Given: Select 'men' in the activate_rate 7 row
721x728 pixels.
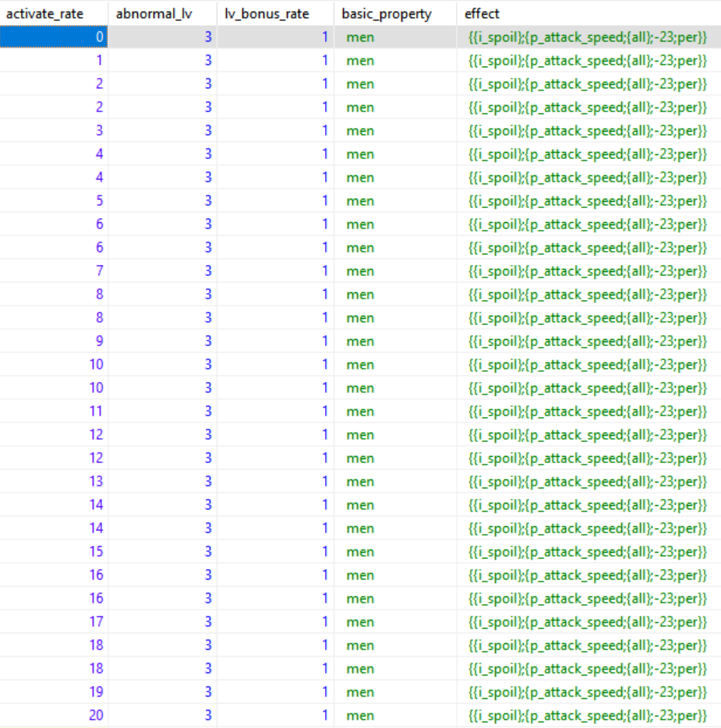Looking at the screenshot, I should coord(360,271).
